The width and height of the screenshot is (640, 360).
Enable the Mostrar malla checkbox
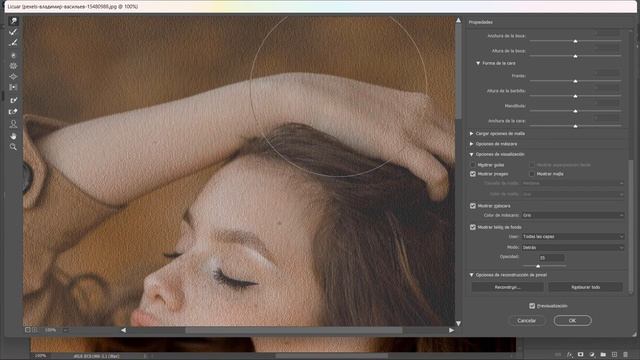point(532,174)
